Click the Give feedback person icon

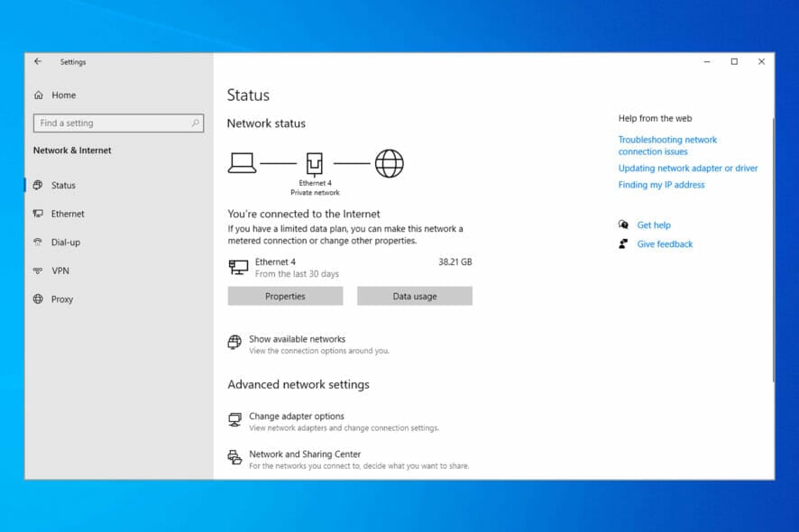623,243
